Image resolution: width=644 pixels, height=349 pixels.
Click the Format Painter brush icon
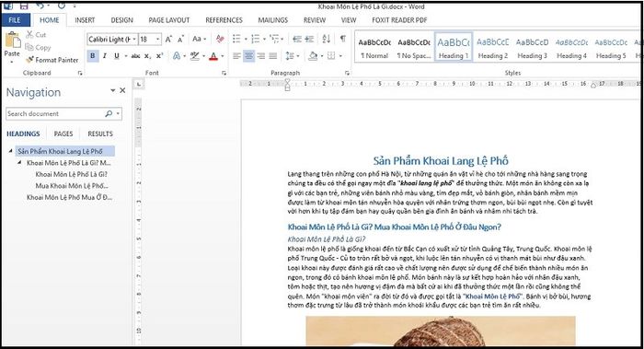(x=29, y=60)
